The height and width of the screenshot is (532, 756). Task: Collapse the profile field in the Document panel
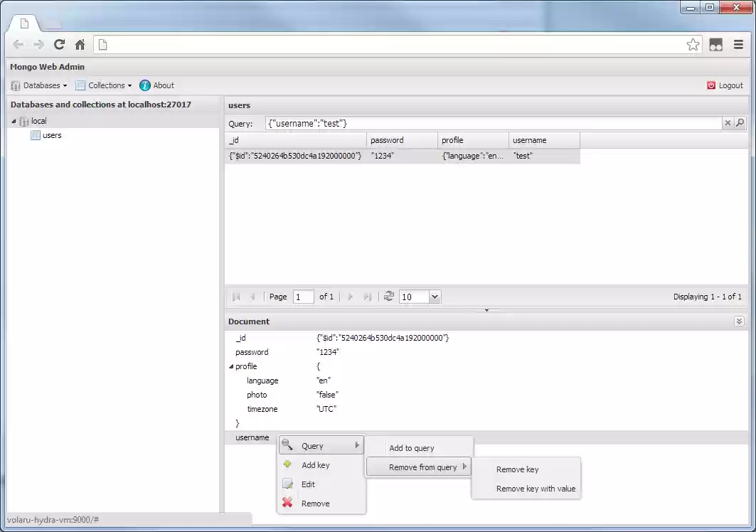point(230,366)
